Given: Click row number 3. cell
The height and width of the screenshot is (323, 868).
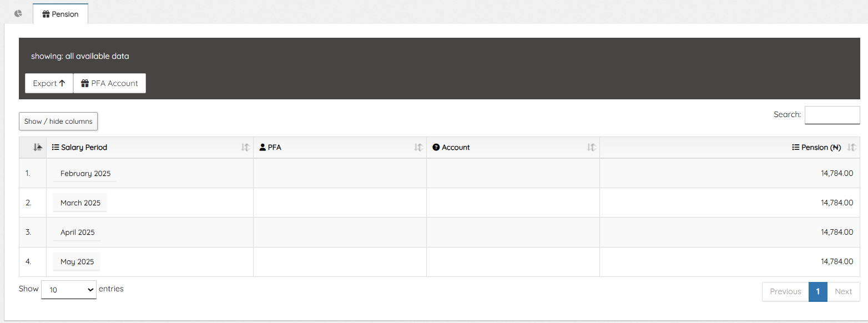Looking at the screenshot, I should 33,232.
